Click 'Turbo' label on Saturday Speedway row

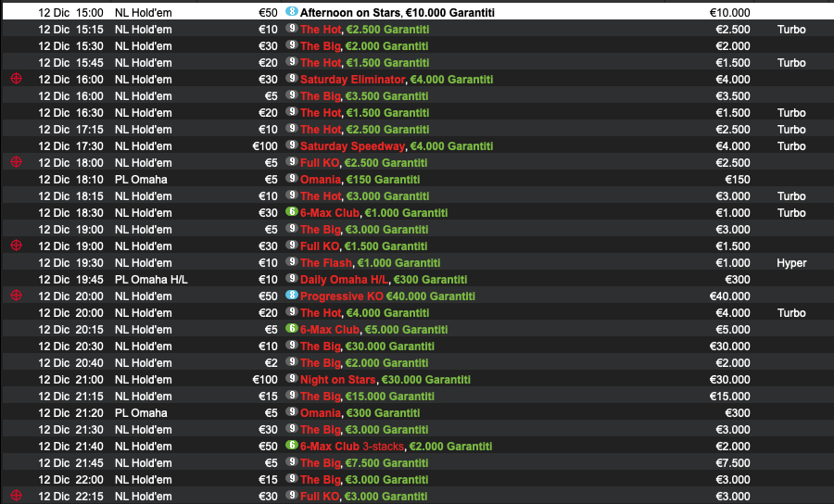(791, 145)
